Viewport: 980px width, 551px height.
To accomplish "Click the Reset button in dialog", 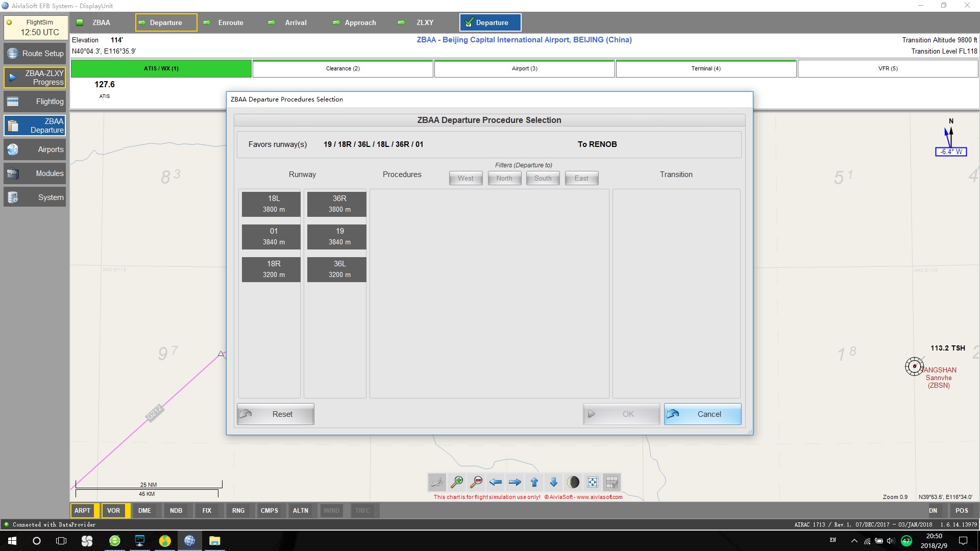I will pos(275,414).
